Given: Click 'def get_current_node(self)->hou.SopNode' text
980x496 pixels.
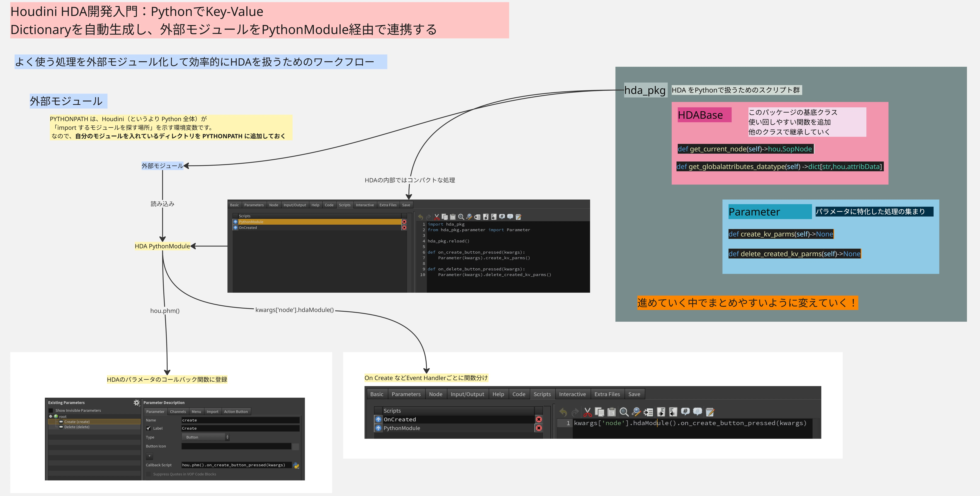Looking at the screenshot, I should tap(745, 149).
